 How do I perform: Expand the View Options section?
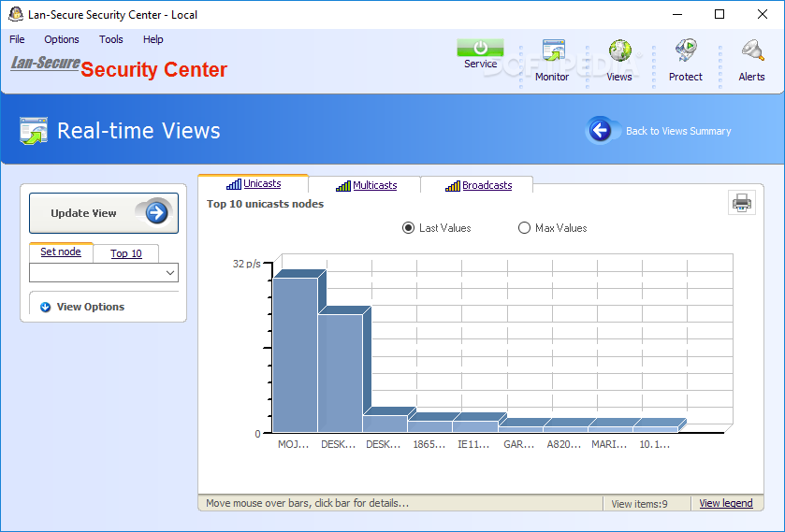point(90,307)
